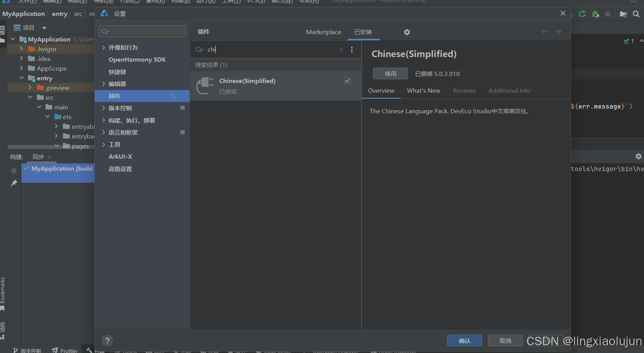
Task: Open the 版本控制 tool window at bottom
Action: pos(27,350)
